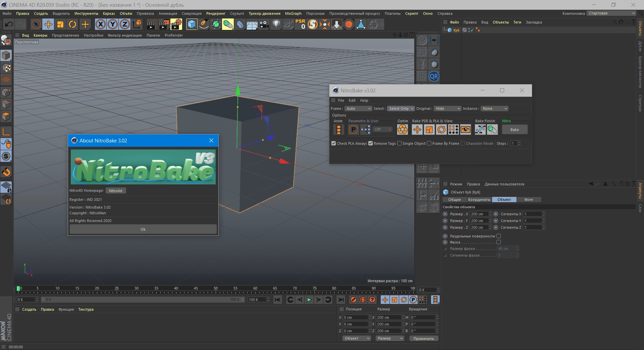
Task: Open the Nitro4d homepage button
Action: (115, 191)
